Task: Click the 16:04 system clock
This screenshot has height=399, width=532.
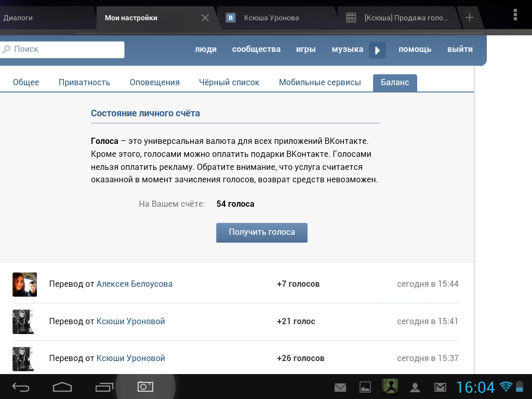Action: click(x=475, y=388)
